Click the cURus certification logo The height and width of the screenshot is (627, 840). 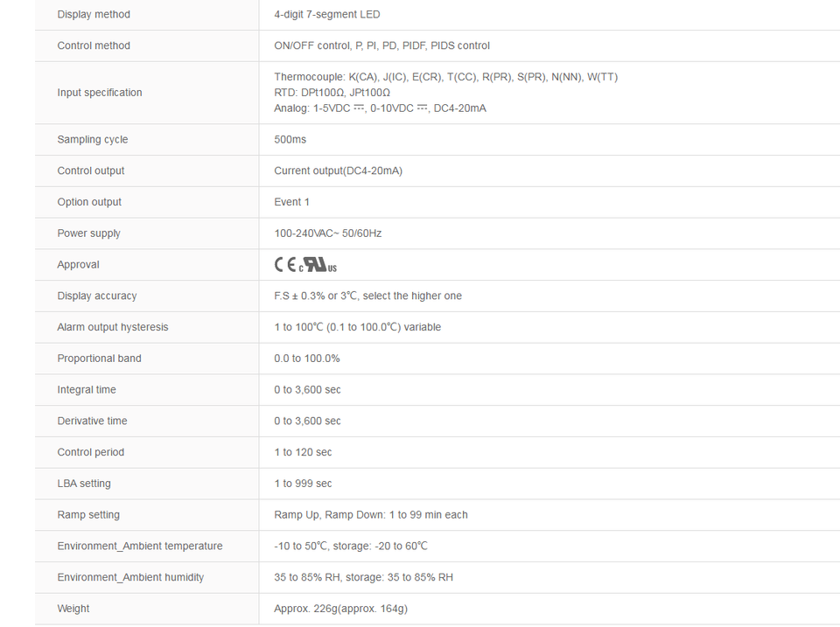point(318,264)
